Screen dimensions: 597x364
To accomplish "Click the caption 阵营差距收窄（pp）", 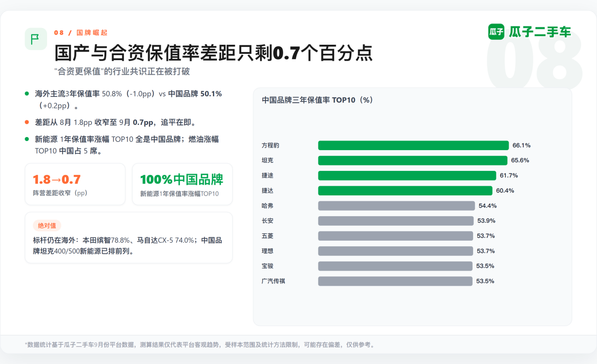I will (60, 193).
